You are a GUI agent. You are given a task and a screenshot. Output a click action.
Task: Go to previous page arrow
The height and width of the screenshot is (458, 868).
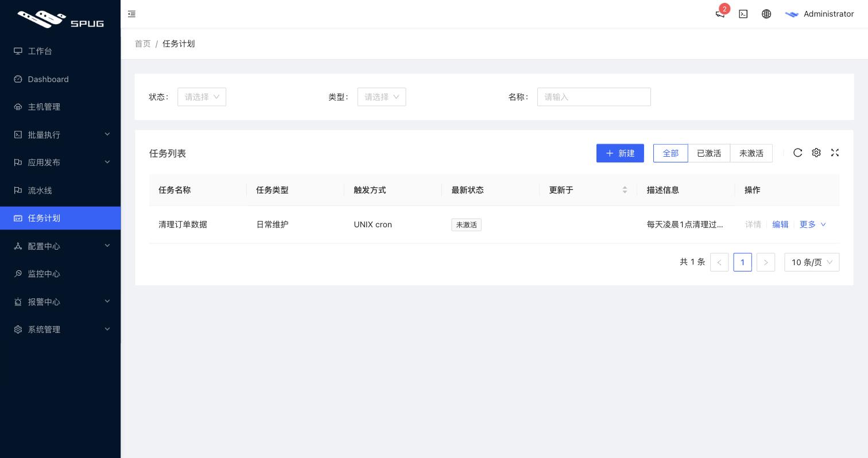click(719, 262)
